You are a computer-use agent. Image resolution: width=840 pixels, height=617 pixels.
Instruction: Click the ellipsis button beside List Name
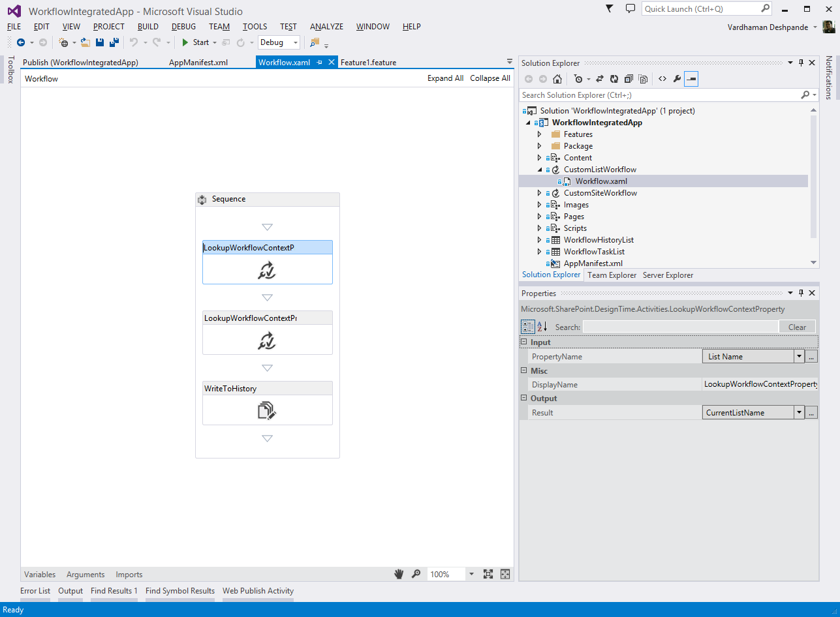(x=811, y=357)
